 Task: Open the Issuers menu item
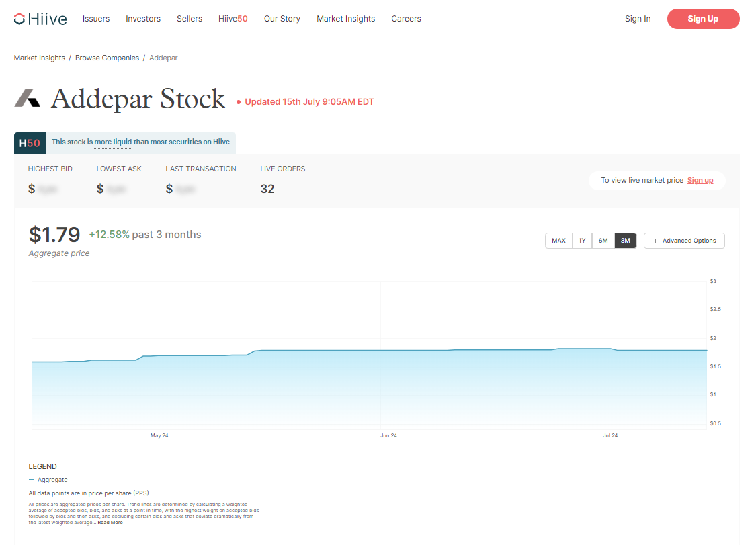(96, 19)
